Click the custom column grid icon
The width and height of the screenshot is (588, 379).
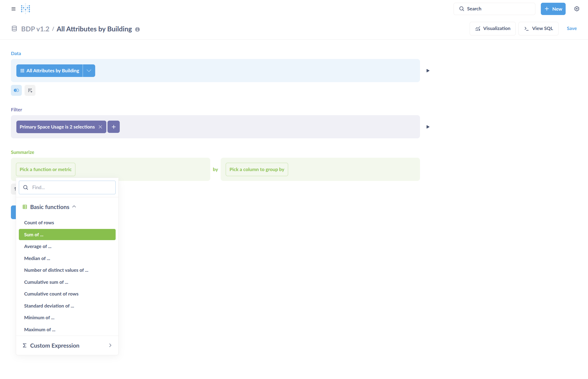pyautogui.click(x=30, y=90)
